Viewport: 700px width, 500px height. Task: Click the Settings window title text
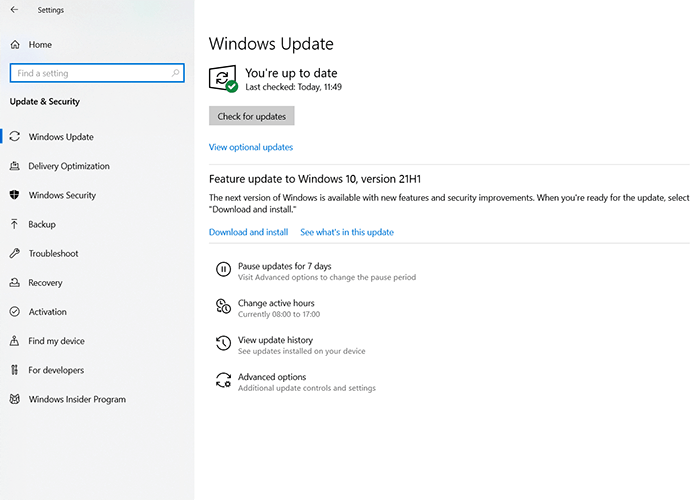50,10
